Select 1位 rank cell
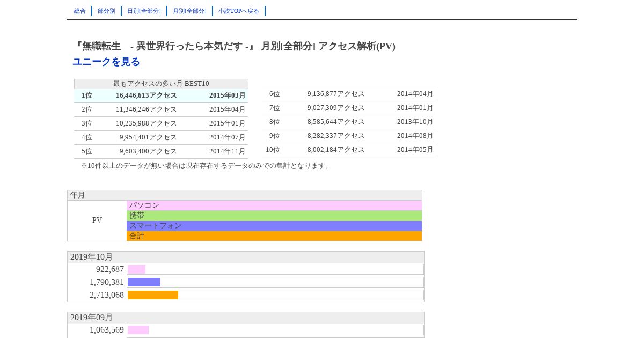The width and height of the screenshot is (644, 338). coord(87,95)
